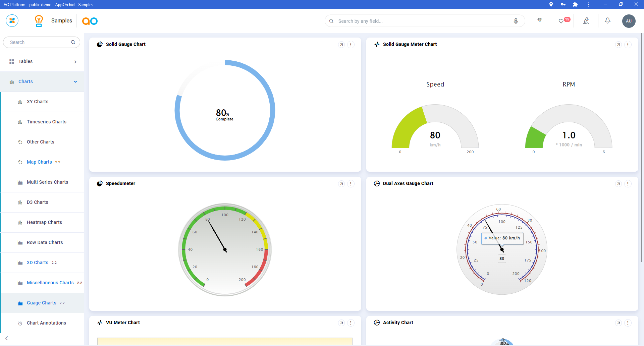Open D3 Charts
The image size is (644, 346).
(x=42, y=202)
